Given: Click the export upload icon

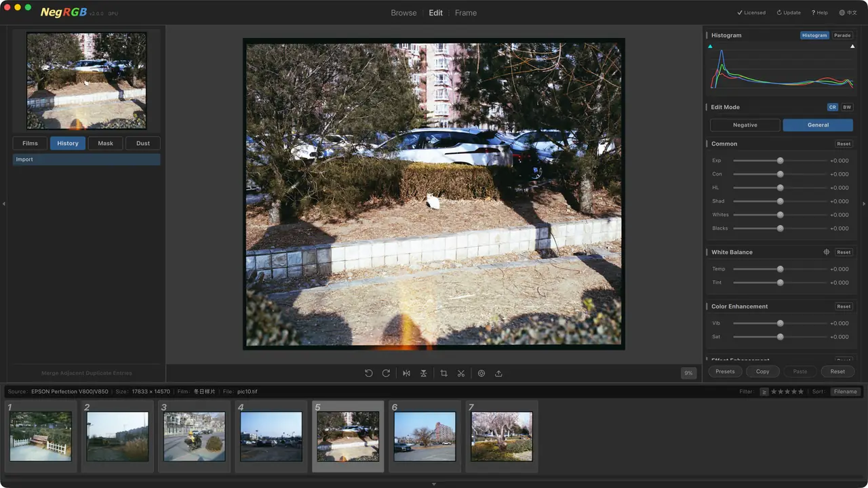Looking at the screenshot, I should pos(498,373).
